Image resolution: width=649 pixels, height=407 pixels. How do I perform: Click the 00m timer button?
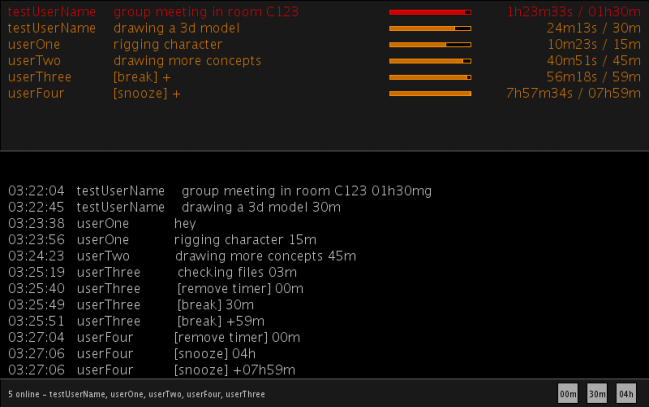tap(568, 394)
